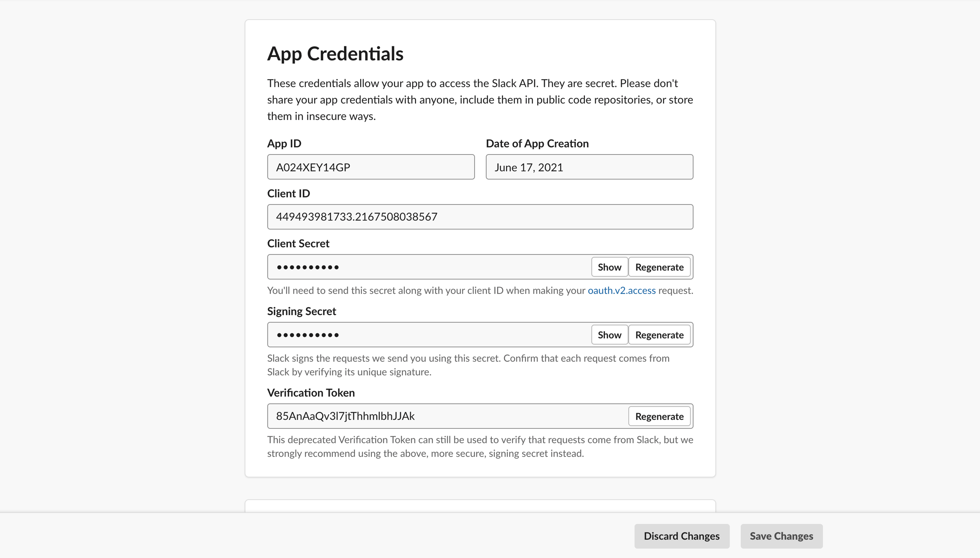Show the Client Secret value

609,267
